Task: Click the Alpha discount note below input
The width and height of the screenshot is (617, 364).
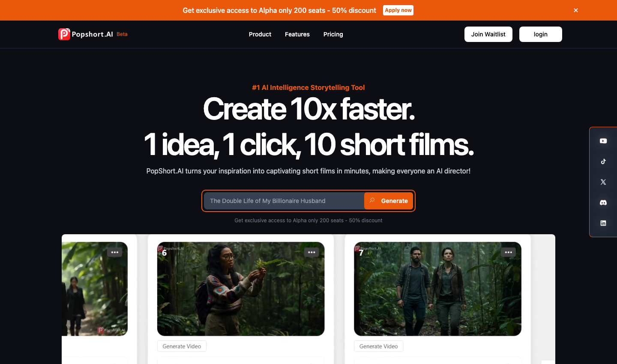Action: 308,221
